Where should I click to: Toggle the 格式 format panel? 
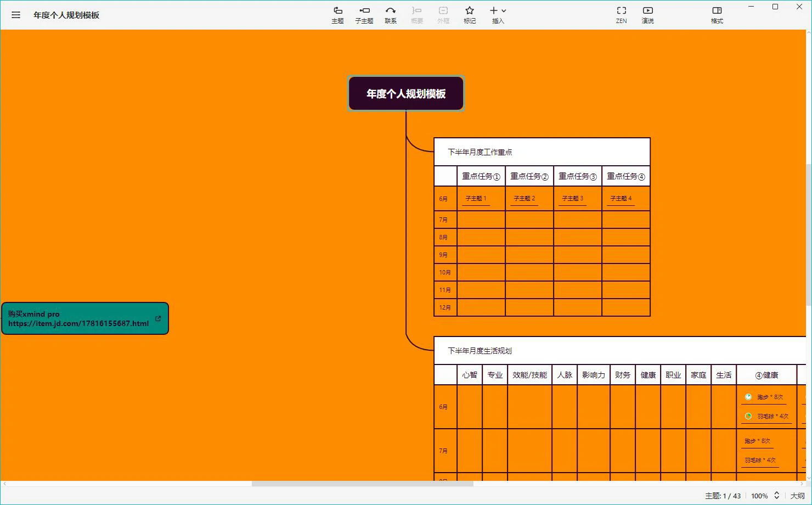pos(717,15)
